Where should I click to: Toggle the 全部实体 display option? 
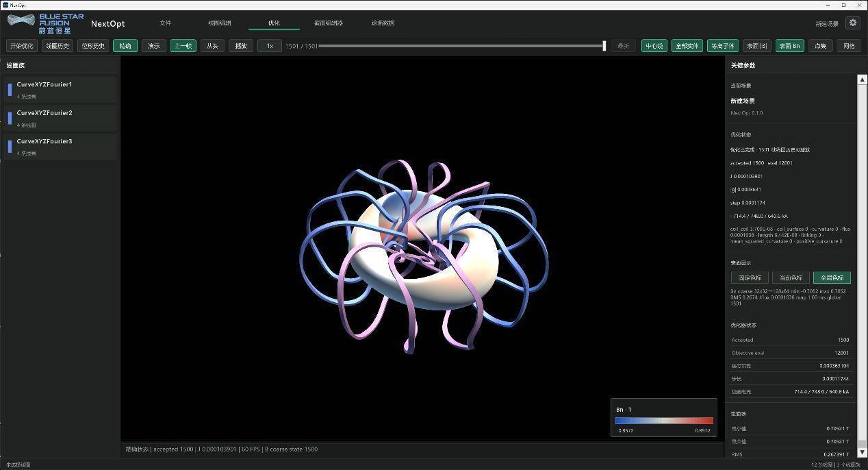tap(687, 46)
